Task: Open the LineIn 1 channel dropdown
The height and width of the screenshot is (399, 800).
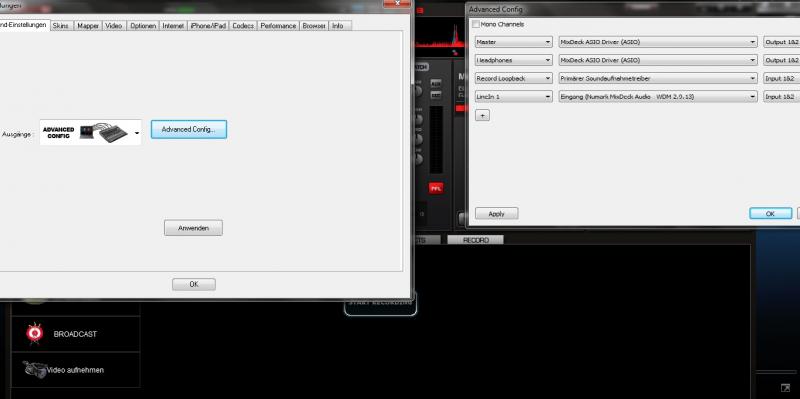Action: pos(513,96)
